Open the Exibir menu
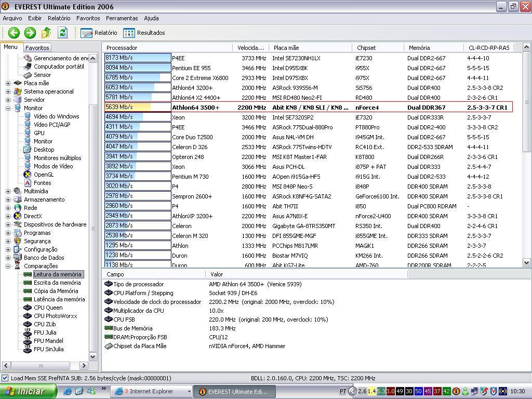 pyautogui.click(x=35, y=18)
